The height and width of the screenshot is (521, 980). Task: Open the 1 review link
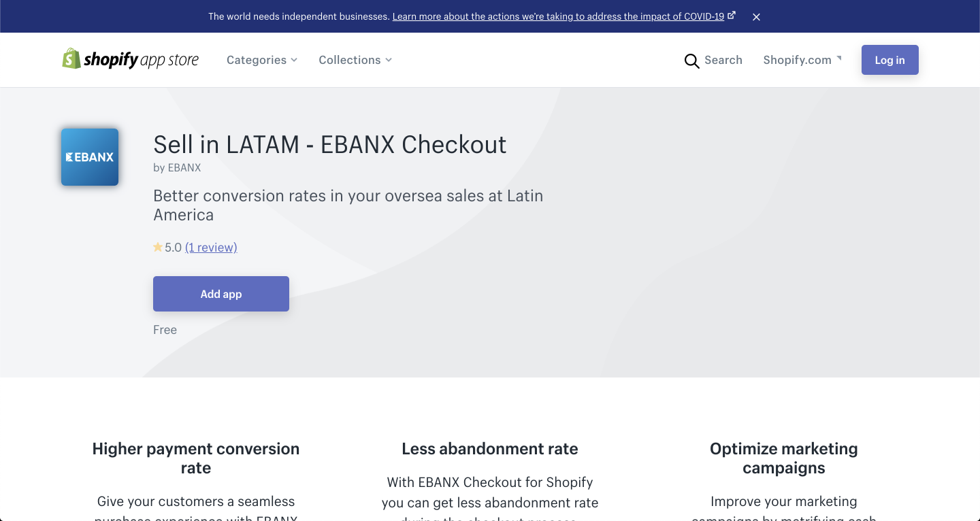tap(211, 248)
